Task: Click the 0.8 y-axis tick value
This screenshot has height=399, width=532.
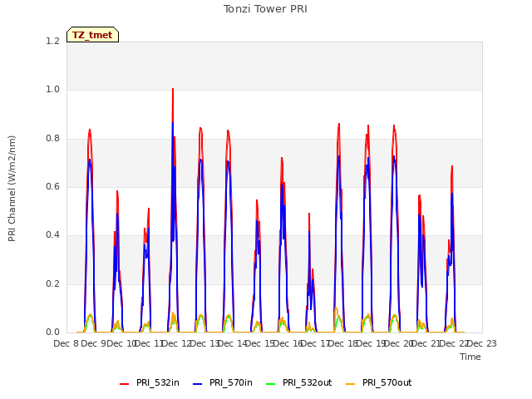Action: coord(52,139)
